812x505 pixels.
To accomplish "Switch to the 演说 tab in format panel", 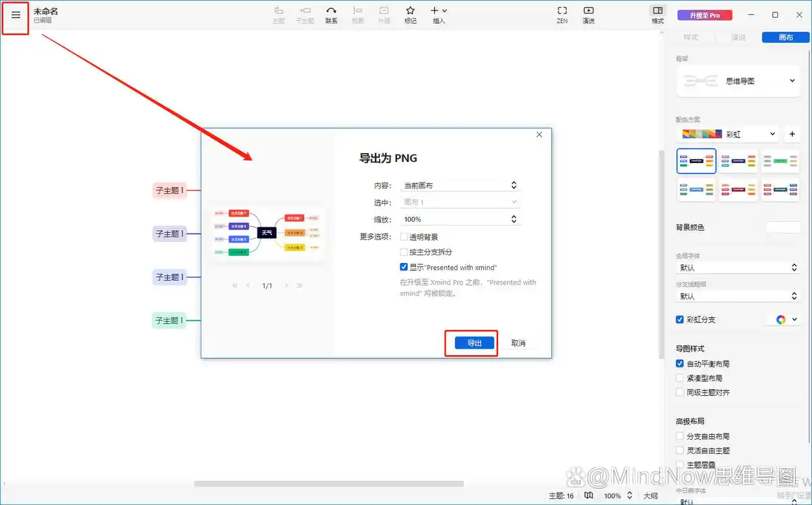I will click(738, 37).
